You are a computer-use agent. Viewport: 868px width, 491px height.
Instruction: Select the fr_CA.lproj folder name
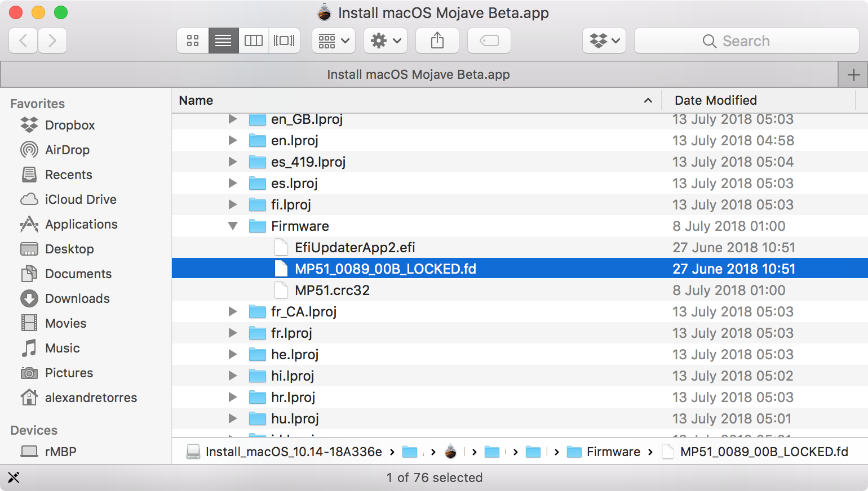(304, 312)
